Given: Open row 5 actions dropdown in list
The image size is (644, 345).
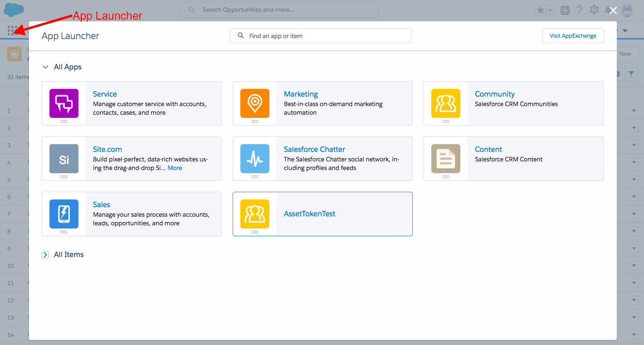Looking at the screenshot, I should (634, 180).
